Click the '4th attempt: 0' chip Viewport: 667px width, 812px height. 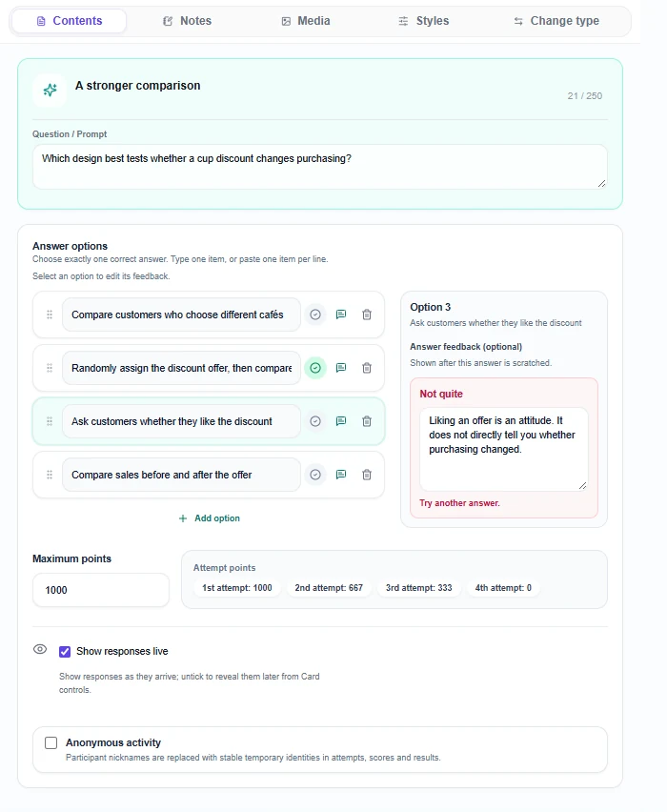(503, 588)
